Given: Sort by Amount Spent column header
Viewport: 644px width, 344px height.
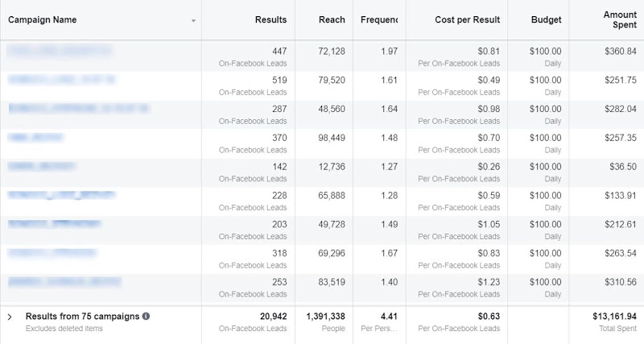Looking at the screenshot, I should [619, 20].
